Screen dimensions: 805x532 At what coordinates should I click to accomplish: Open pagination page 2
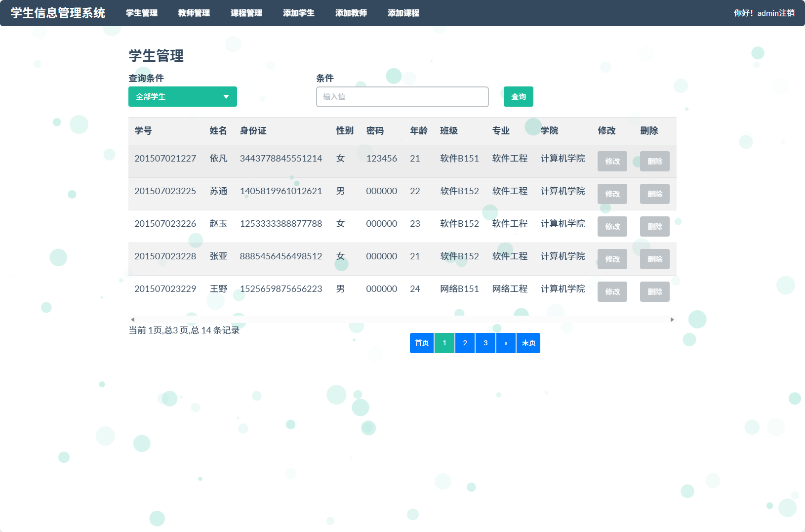[x=464, y=343]
